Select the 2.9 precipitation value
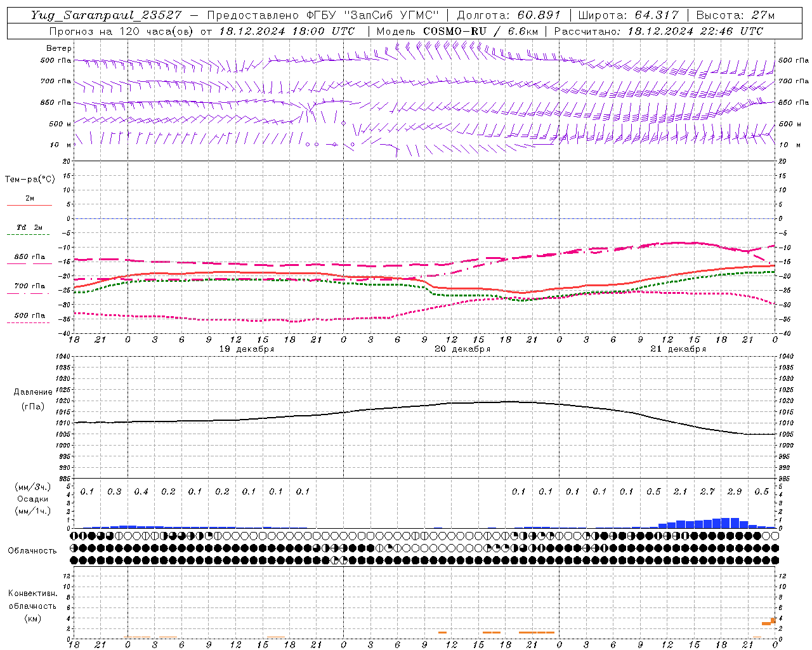This screenshot has width=812, height=650. pyautogui.click(x=735, y=492)
